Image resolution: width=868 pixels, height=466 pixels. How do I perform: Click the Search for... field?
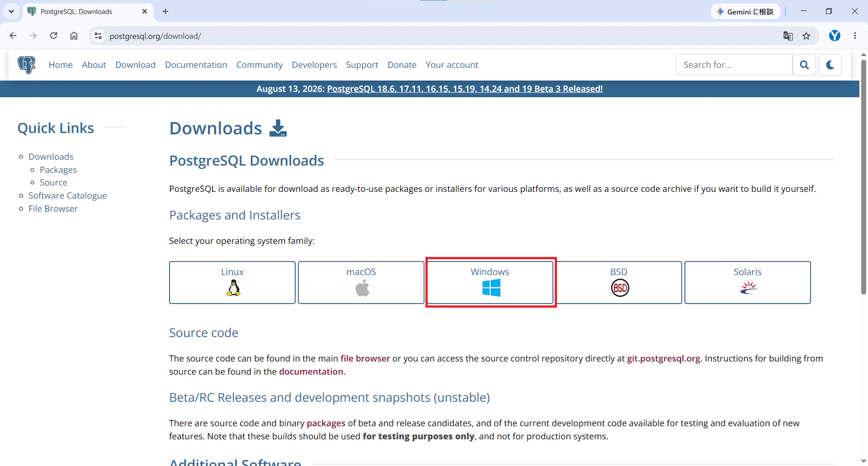pos(734,65)
